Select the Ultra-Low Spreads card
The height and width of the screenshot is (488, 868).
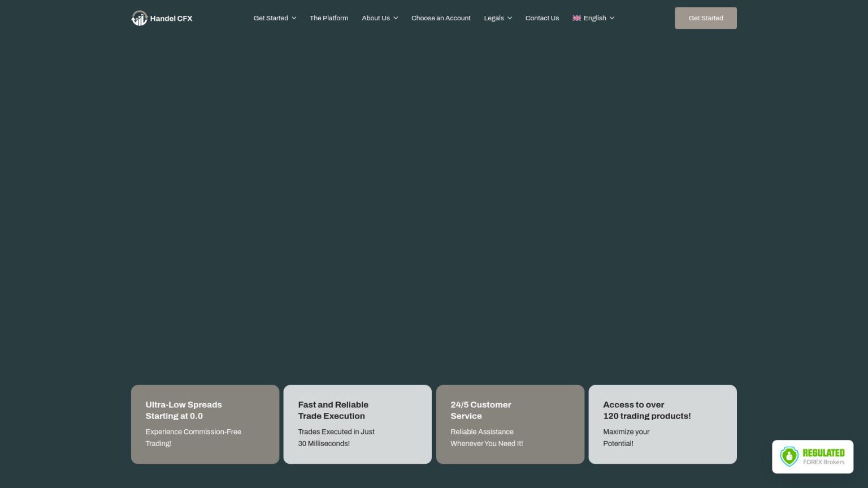pyautogui.click(x=205, y=424)
